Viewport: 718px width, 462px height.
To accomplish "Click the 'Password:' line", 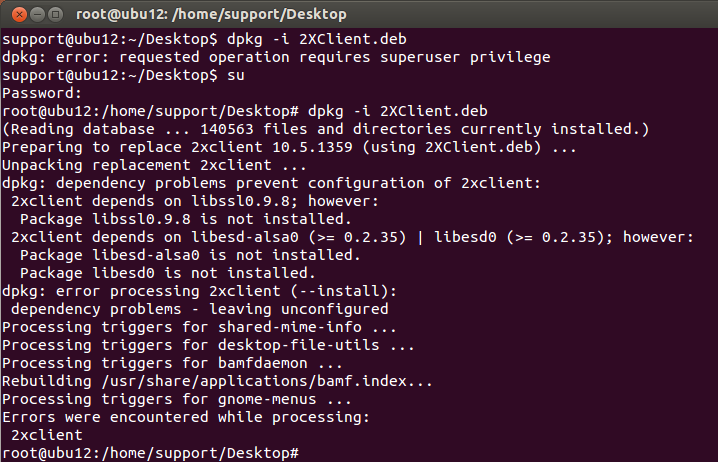I will pos(40,93).
